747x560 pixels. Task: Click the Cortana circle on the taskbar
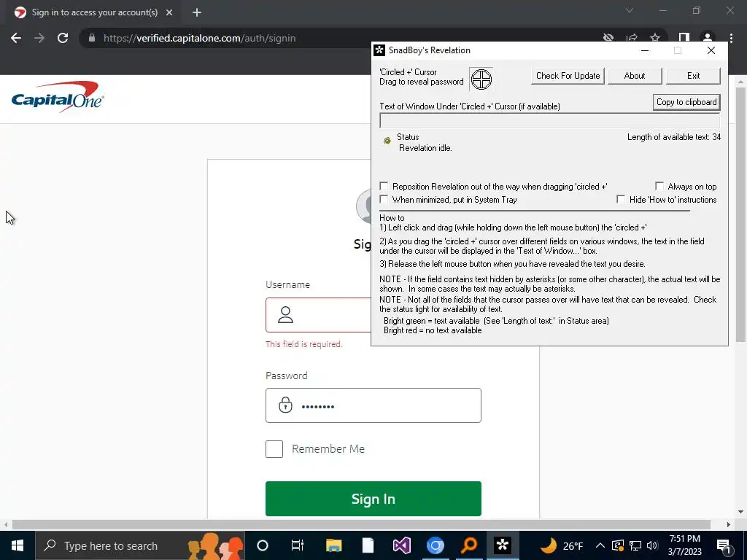pyautogui.click(x=263, y=545)
